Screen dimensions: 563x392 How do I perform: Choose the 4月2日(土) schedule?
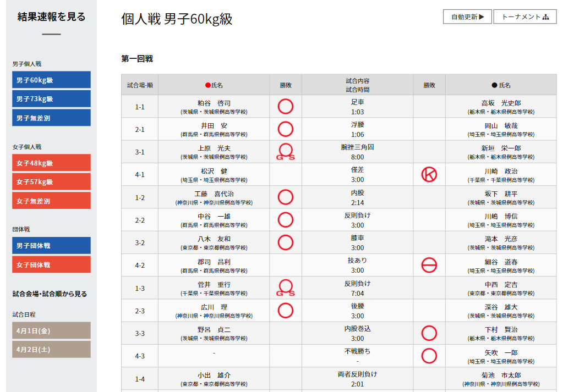[51, 349]
